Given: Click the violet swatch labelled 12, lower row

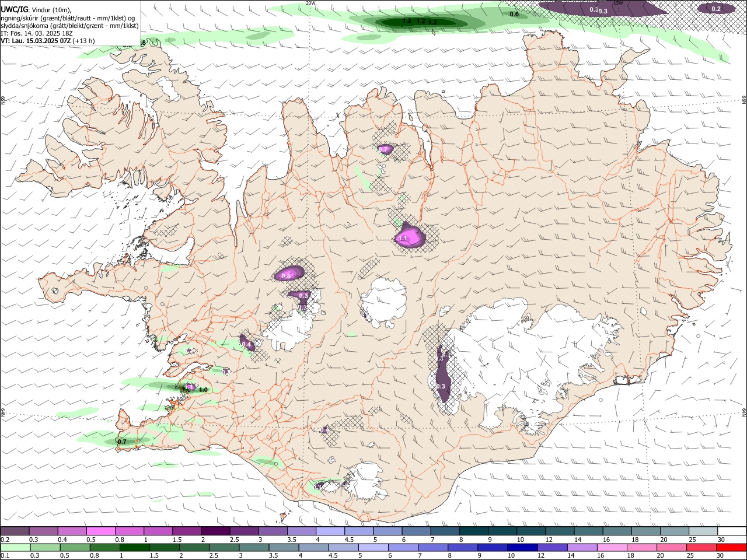Looking at the screenshot, I should tap(553, 547).
